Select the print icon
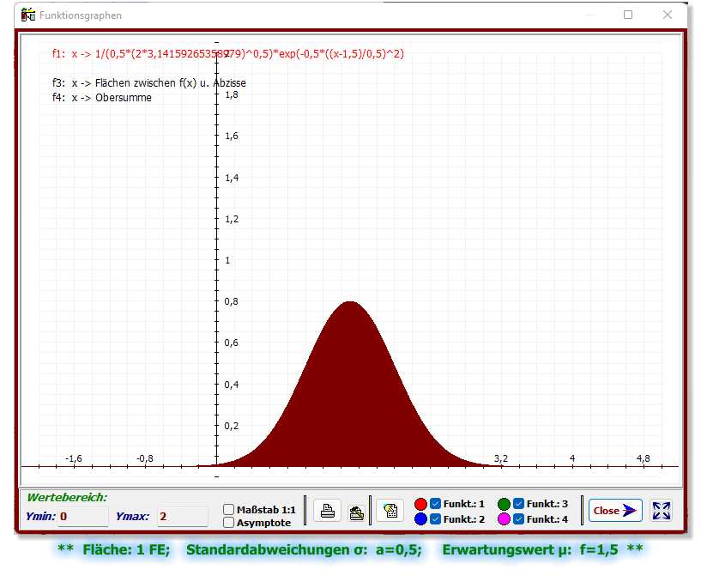701x588 pixels. 327,511
